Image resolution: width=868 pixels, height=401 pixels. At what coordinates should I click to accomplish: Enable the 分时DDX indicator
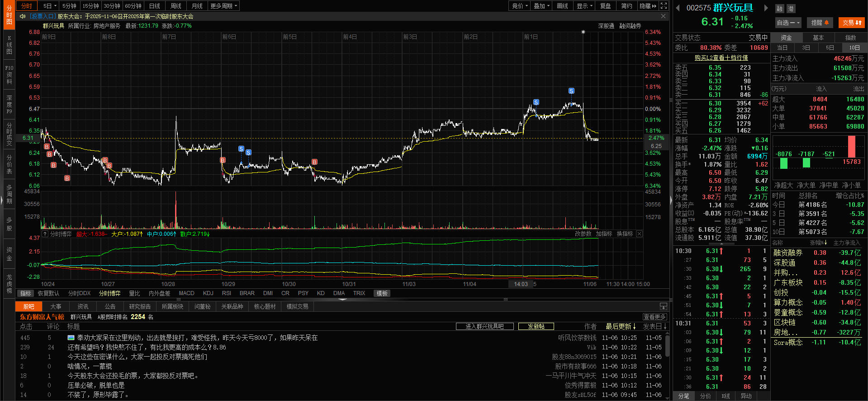pyautogui.click(x=79, y=293)
